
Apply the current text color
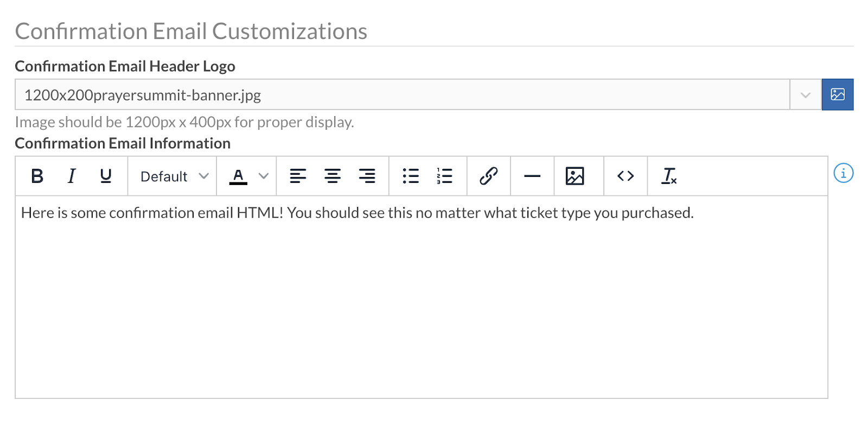pos(238,176)
